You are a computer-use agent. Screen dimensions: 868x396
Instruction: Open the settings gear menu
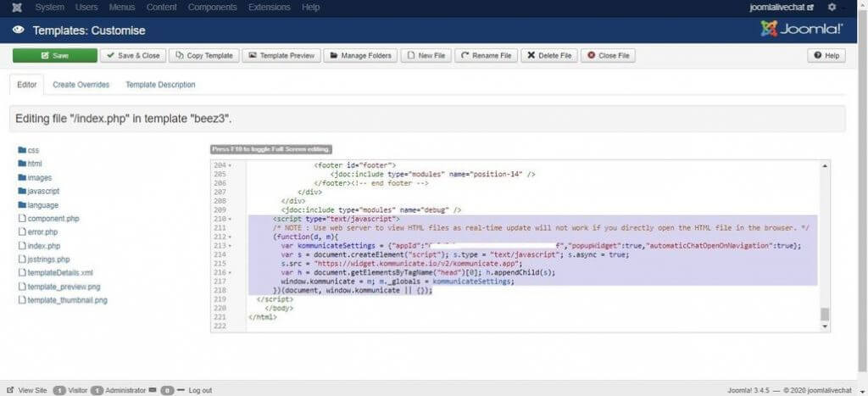coord(832,8)
